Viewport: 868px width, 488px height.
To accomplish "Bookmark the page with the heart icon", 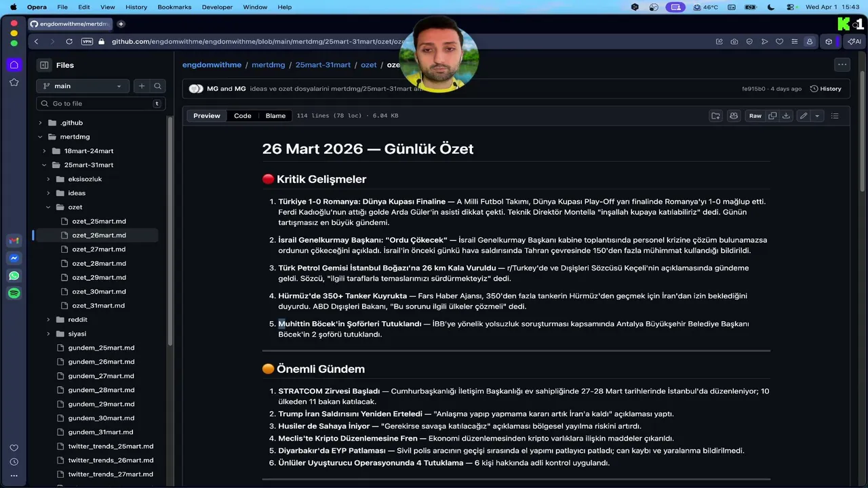I will point(779,41).
